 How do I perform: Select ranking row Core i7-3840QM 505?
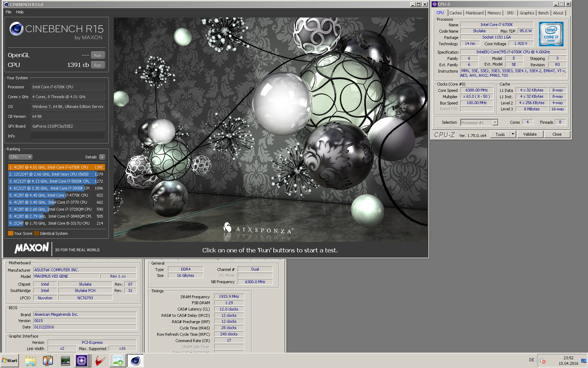56,216
